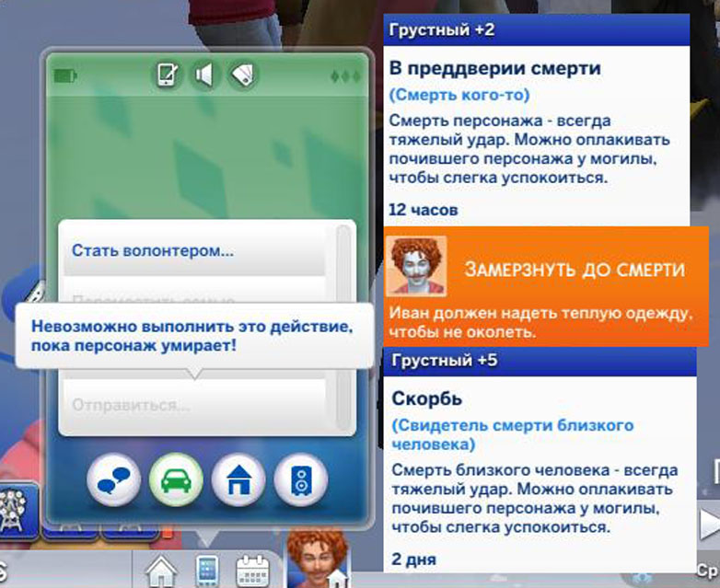The height and width of the screenshot is (588, 720).
Task: Open the calendar icon in bottom bar
Action: [252, 571]
